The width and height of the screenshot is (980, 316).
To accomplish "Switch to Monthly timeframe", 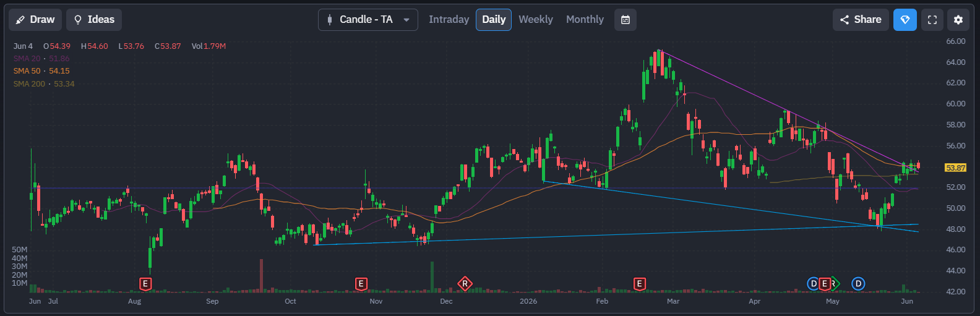I will coord(585,20).
